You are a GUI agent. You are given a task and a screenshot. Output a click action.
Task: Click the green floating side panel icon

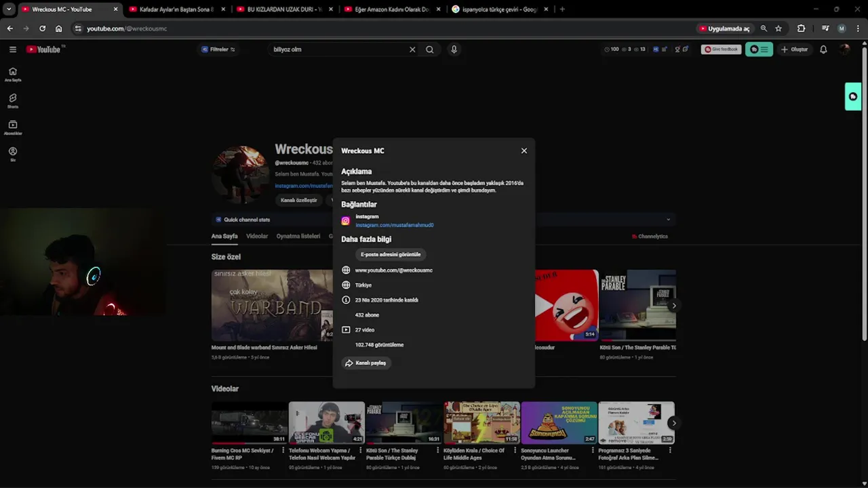[x=852, y=96]
